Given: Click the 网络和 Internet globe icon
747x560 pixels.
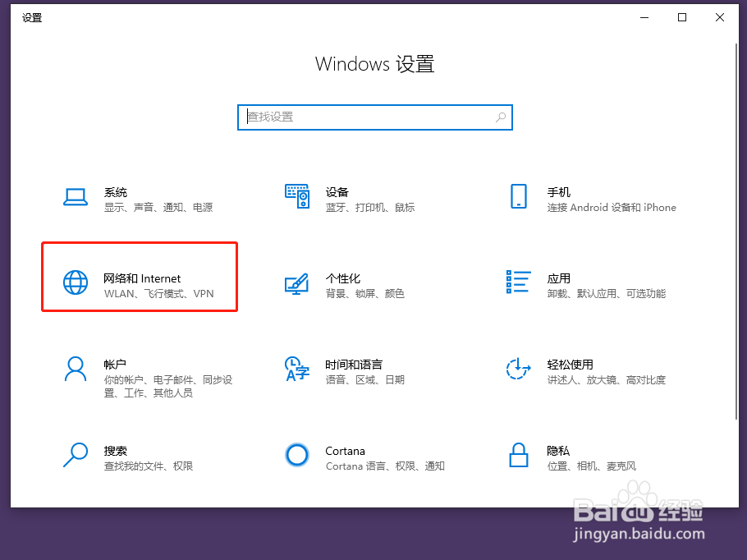Looking at the screenshot, I should (76, 282).
